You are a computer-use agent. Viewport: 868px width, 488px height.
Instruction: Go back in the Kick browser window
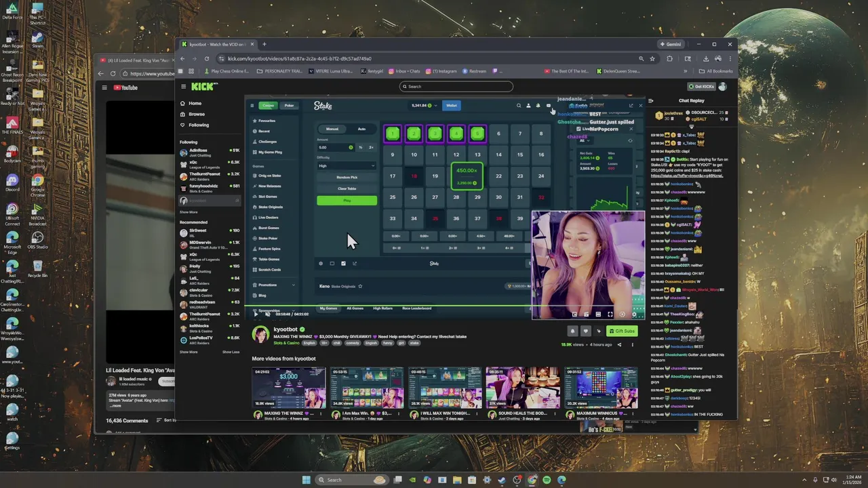point(182,58)
